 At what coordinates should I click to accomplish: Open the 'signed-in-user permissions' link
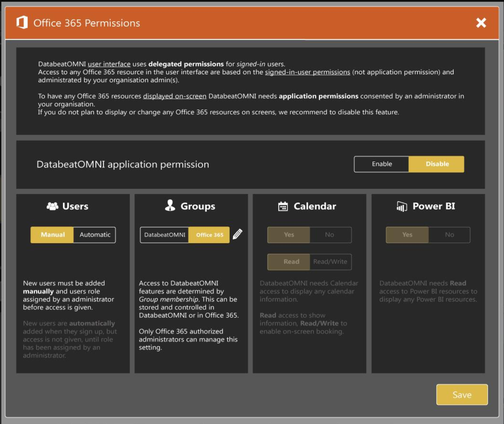[x=307, y=72]
